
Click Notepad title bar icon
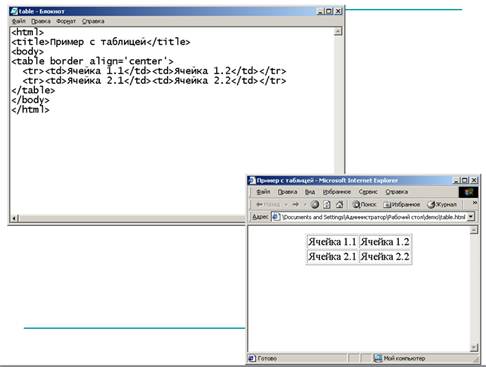click(14, 11)
